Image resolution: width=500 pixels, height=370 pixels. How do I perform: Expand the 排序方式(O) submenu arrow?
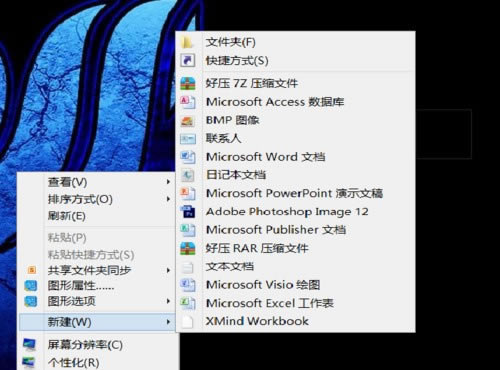tap(168, 199)
